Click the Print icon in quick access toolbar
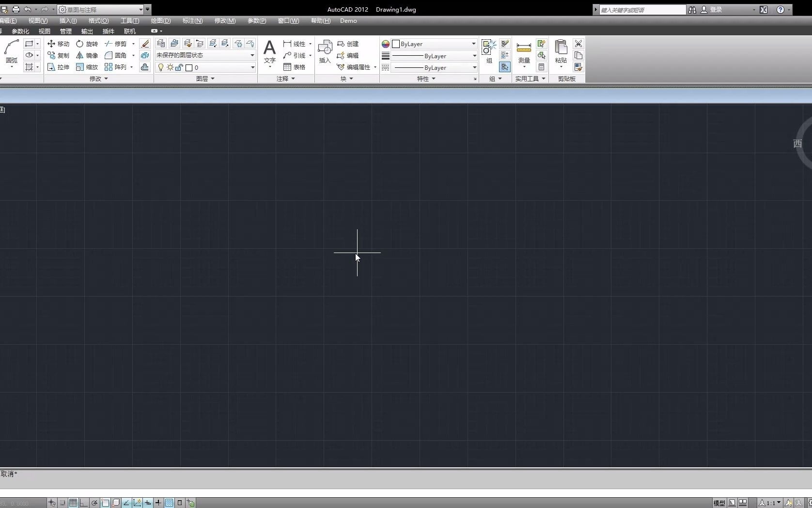 coord(16,9)
